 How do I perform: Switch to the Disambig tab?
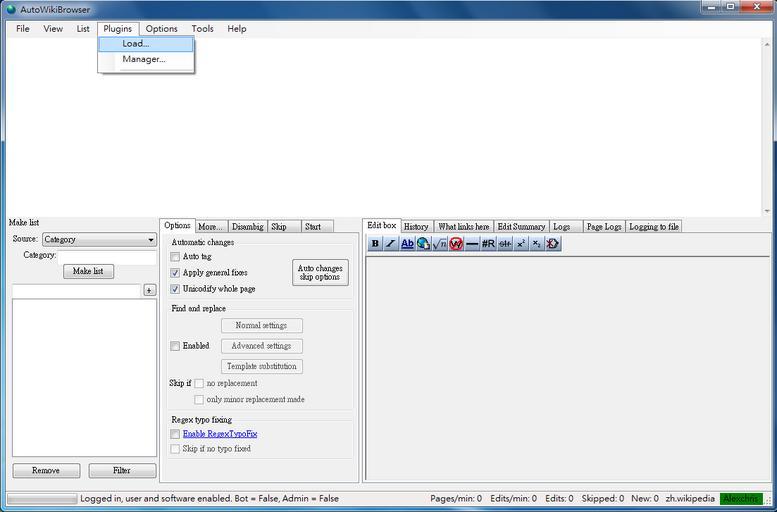coord(247,227)
